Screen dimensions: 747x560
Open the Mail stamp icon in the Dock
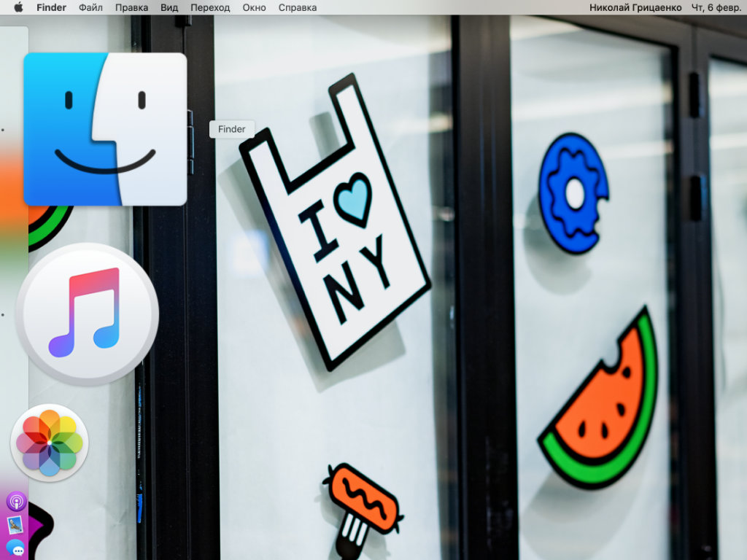[15, 525]
